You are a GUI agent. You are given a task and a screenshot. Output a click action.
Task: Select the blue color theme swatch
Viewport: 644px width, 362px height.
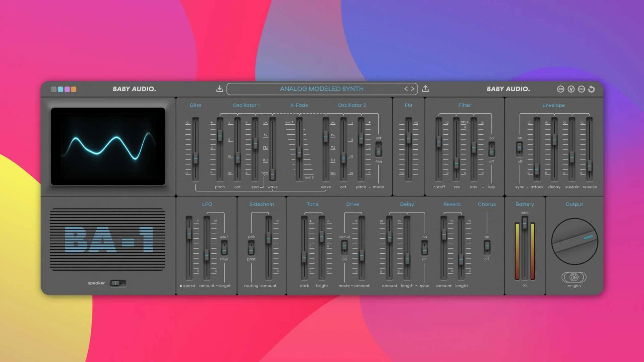coord(60,89)
